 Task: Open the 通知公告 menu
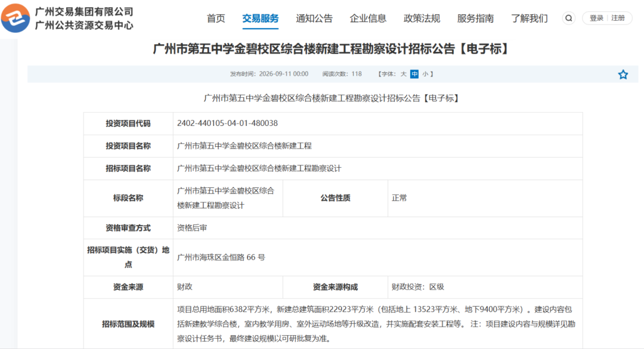pyautogui.click(x=314, y=18)
